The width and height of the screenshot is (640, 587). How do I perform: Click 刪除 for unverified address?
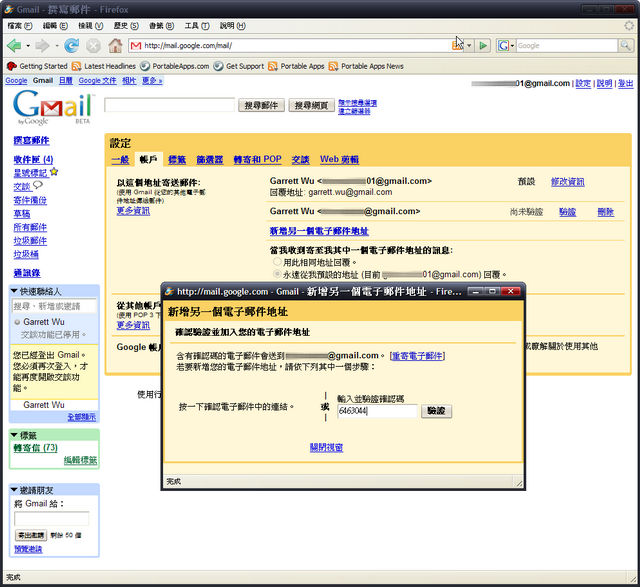pyautogui.click(x=606, y=212)
